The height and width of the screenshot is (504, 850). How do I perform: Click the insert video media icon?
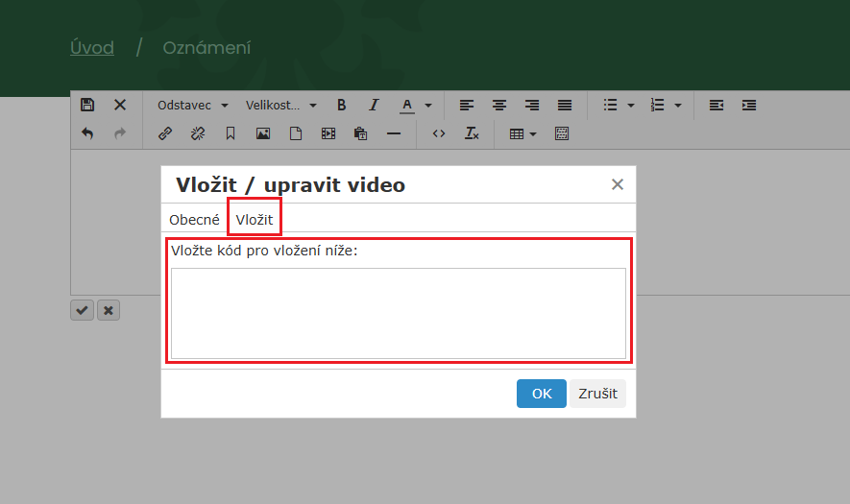point(328,133)
